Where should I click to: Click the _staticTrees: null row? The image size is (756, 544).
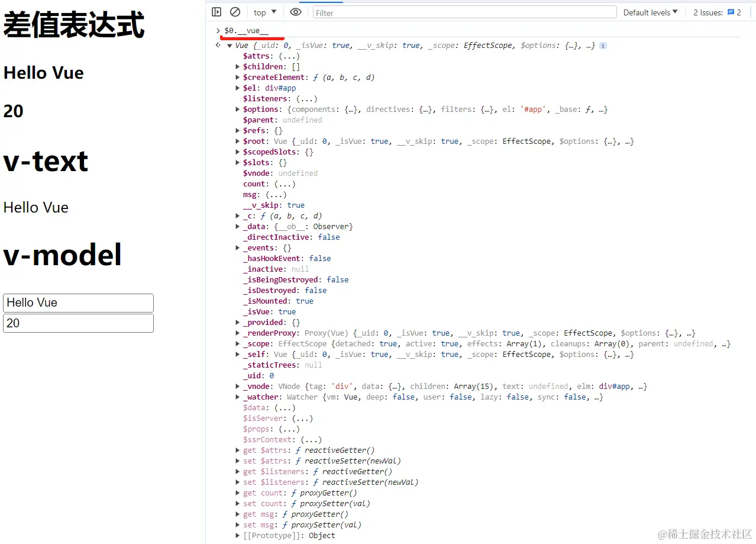pyautogui.click(x=283, y=365)
